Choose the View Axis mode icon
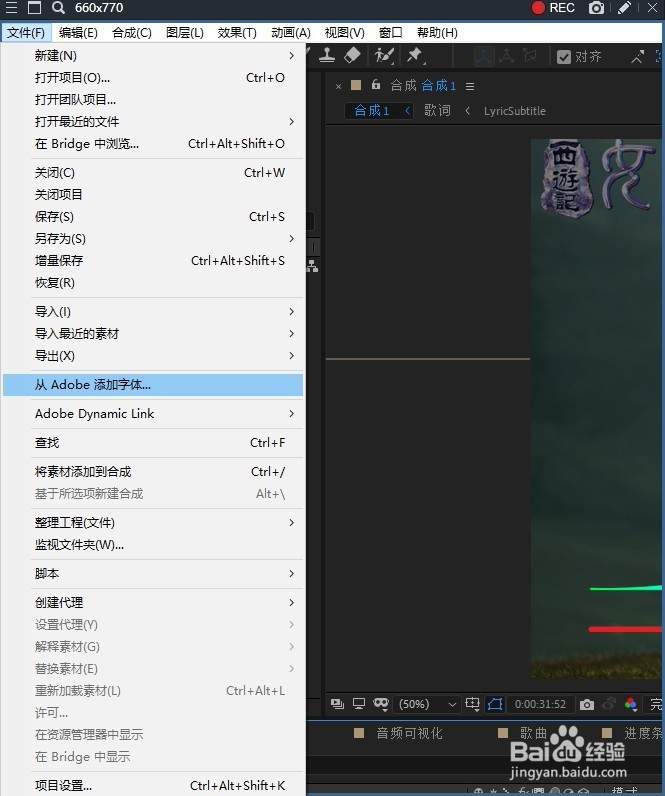The height and width of the screenshot is (796, 665). coord(529,56)
